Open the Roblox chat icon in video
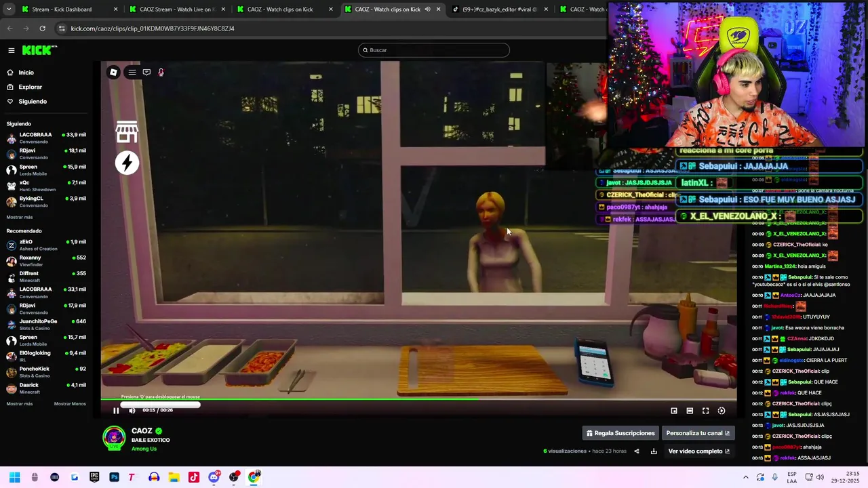 (146, 73)
